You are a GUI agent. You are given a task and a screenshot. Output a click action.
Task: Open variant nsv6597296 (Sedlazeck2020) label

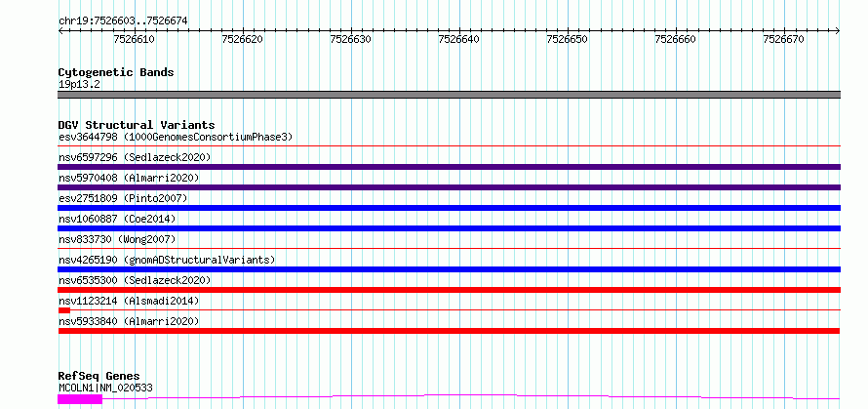point(135,157)
